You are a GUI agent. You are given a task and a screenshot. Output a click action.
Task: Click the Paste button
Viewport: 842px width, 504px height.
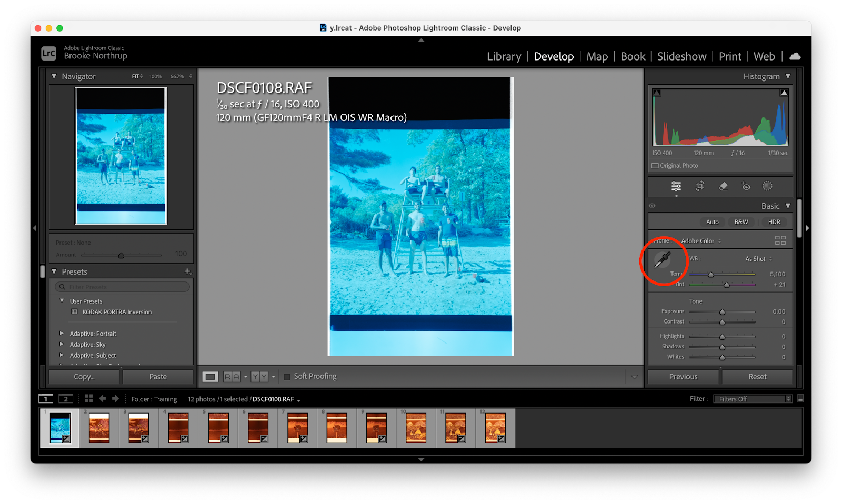coord(158,377)
